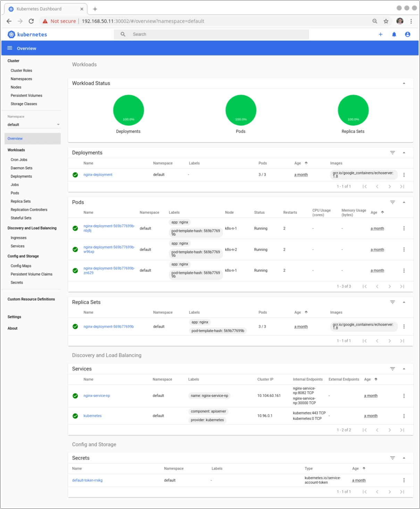Open the create new resource plus icon
Viewport: 420px width, 509px height.
tap(381, 34)
